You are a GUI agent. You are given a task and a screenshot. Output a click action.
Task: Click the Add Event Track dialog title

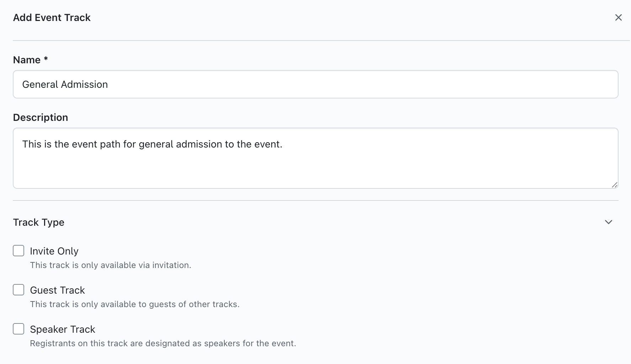(x=52, y=17)
